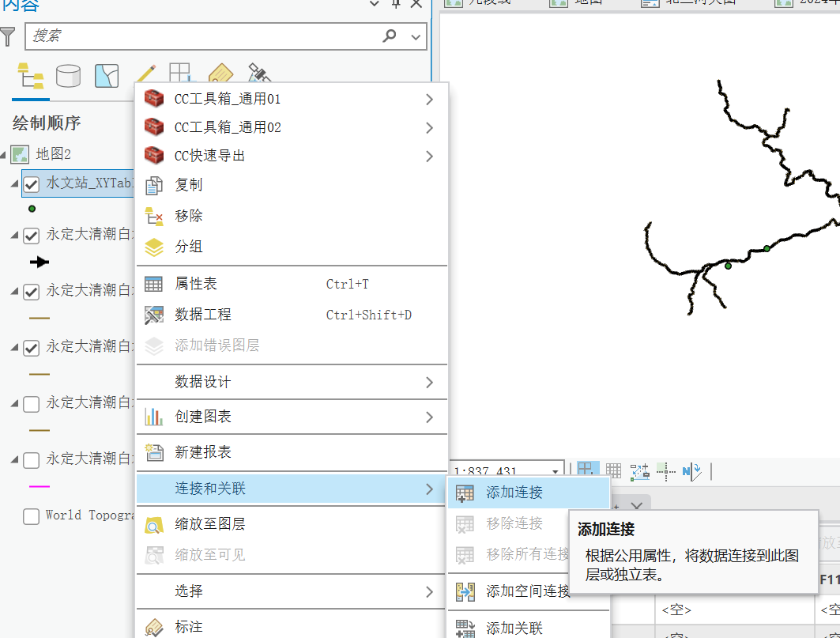Viewport: 840px width, 638px height.
Task: Click 添加连接 in the submenu
Action: click(529, 493)
